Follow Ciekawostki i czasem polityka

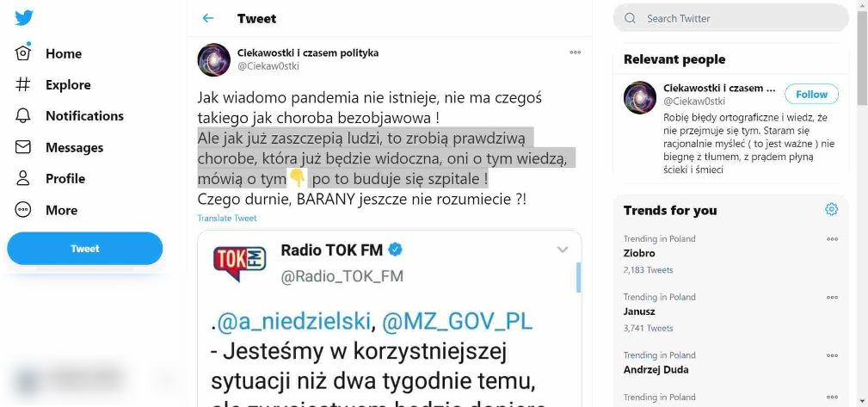tap(811, 94)
